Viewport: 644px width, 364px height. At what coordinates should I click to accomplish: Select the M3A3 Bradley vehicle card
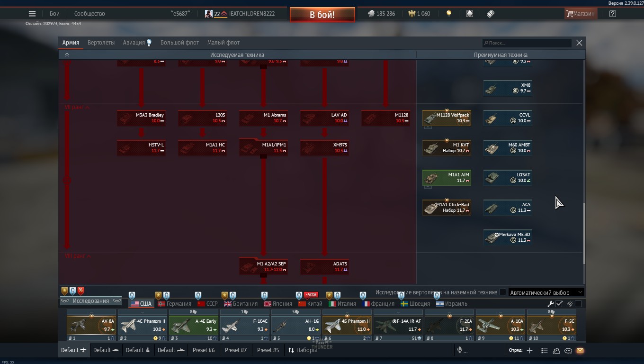pos(141,118)
